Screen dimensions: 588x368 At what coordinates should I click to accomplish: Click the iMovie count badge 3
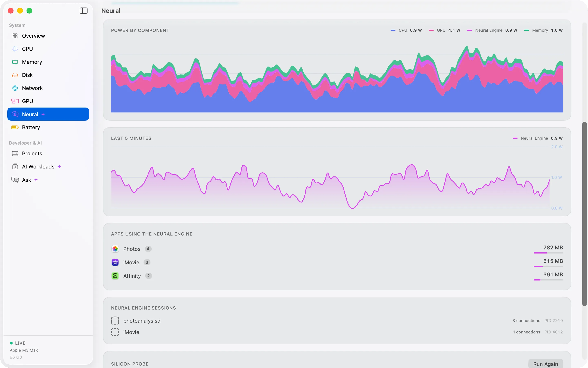(x=147, y=262)
